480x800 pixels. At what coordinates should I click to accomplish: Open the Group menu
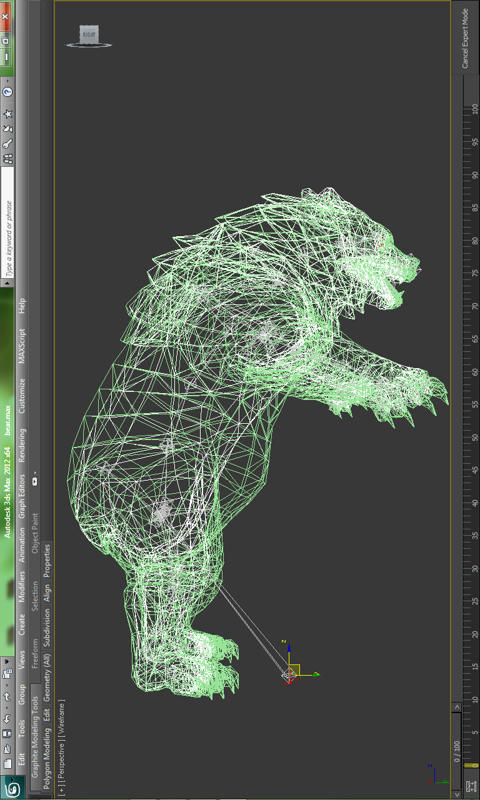[x=21, y=694]
